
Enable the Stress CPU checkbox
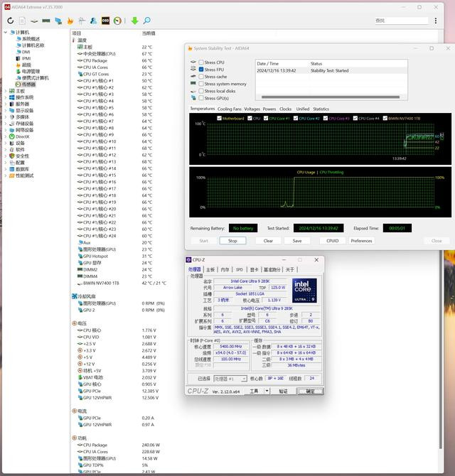[x=201, y=63]
